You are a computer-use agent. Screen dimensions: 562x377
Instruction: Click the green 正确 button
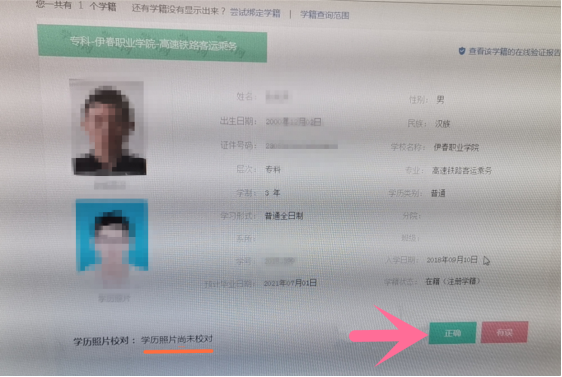[453, 333]
